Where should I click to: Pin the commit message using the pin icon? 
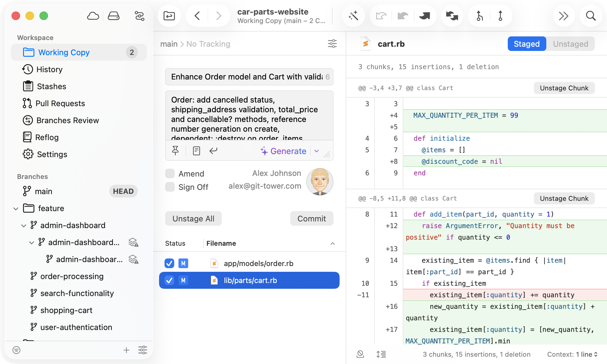tap(175, 151)
